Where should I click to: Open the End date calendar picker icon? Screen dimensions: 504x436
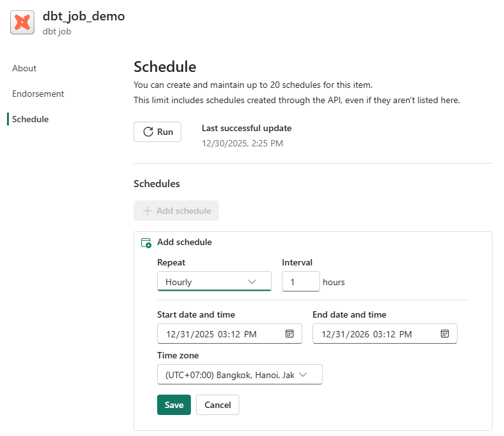(x=445, y=334)
